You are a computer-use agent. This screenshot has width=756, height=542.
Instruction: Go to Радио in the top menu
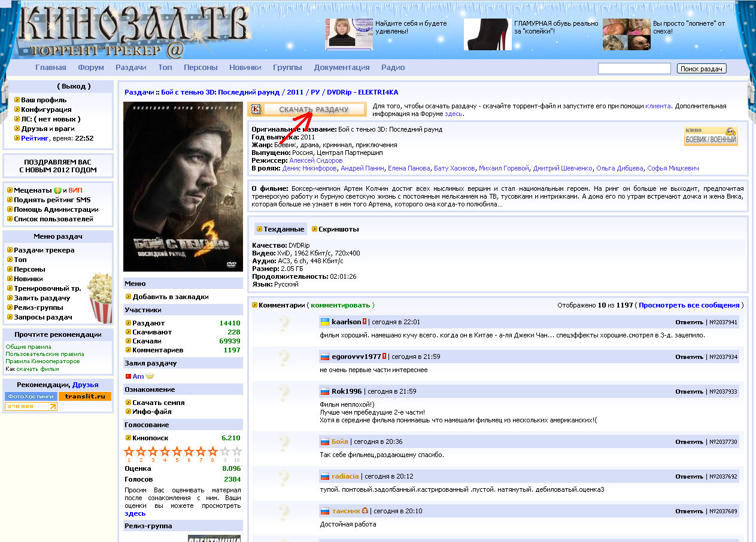click(393, 68)
